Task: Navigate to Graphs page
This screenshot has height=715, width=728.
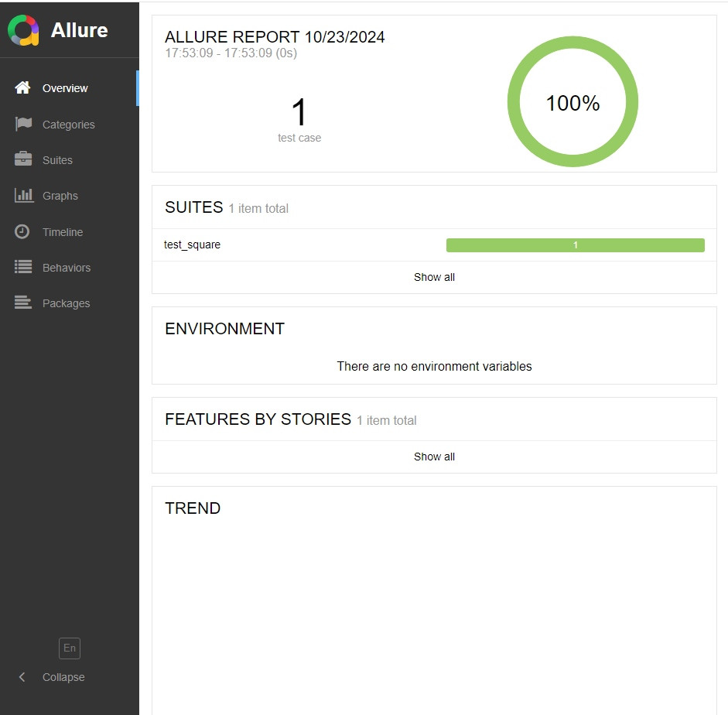Action: point(70,196)
